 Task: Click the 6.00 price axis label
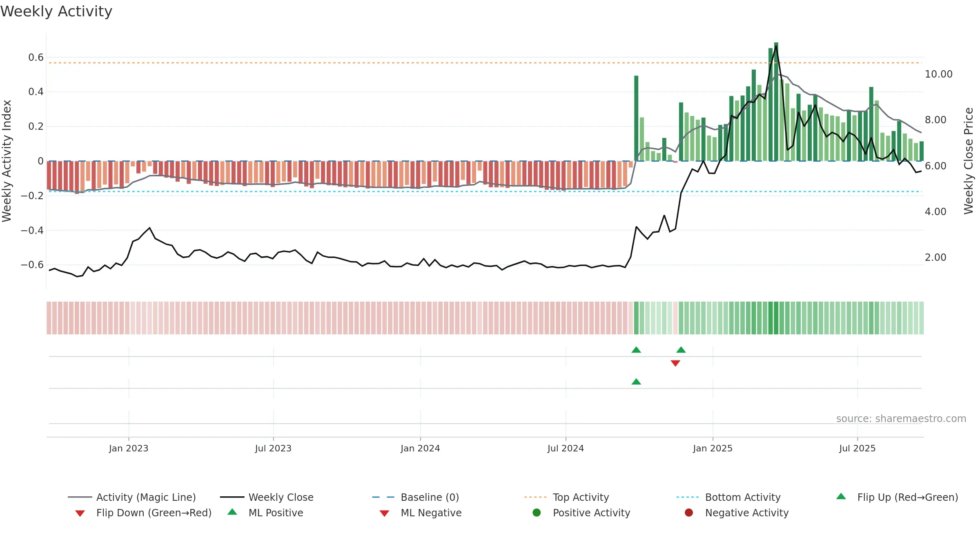[935, 166]
